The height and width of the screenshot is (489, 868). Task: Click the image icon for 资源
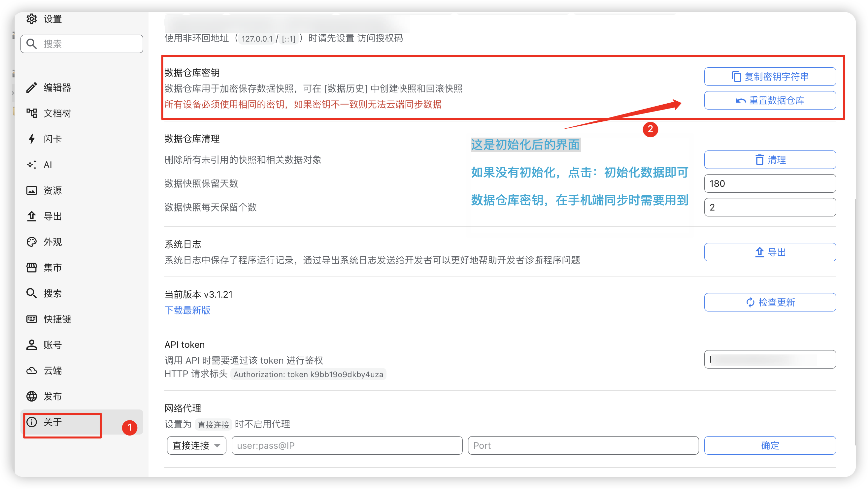[x=32, y=190]
